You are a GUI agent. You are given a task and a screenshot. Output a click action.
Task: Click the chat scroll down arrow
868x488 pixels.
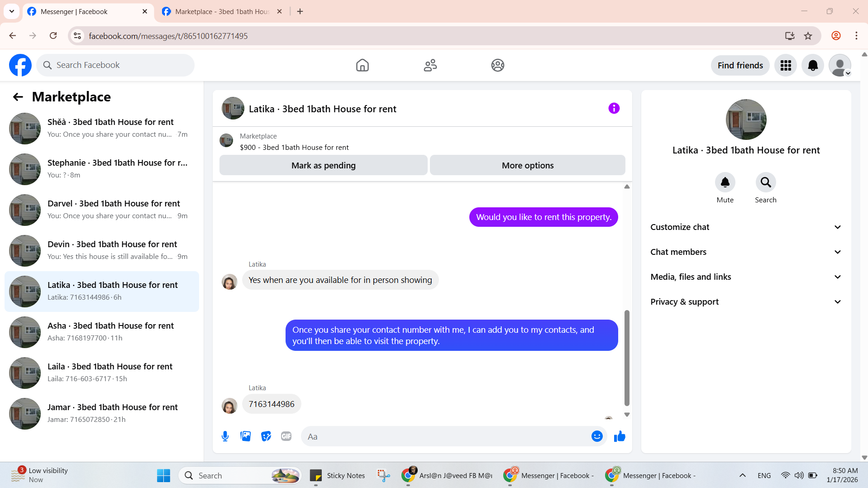tap(627, 414)
